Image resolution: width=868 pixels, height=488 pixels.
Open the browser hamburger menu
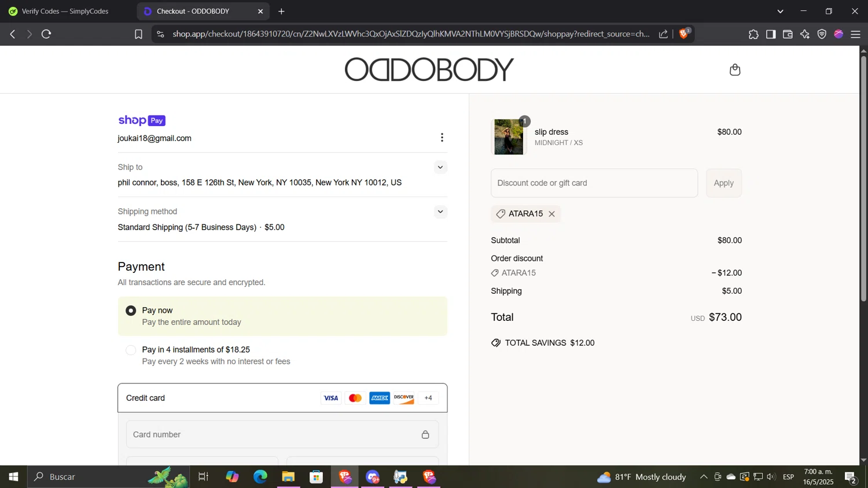click(x=856, y=35)
